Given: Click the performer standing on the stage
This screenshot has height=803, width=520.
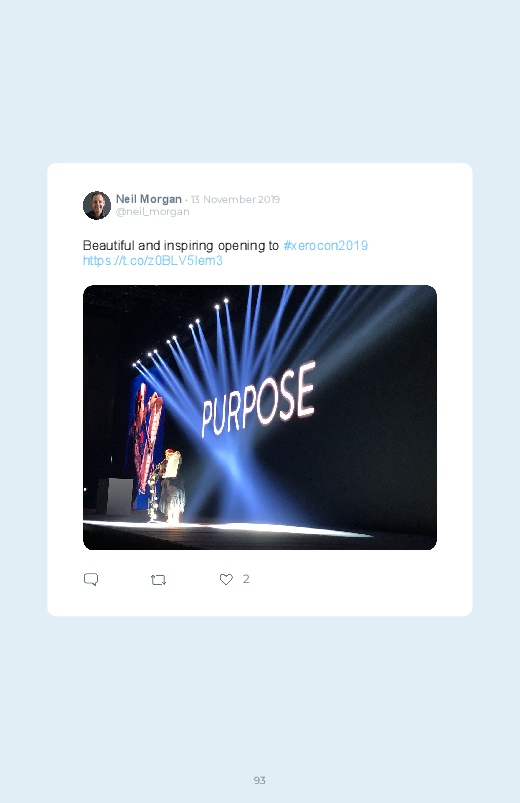Looking at the screenshot, I should (171, 487).
